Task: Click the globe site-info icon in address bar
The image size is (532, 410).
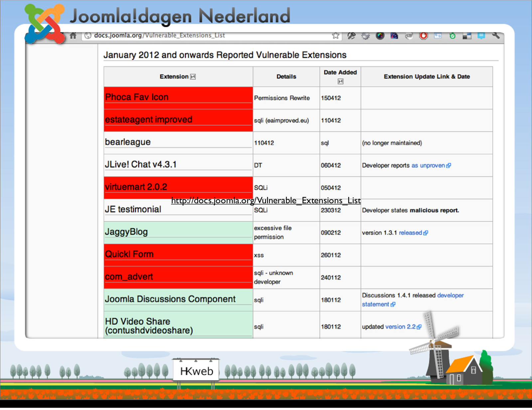Action: [x=88, y=36]
